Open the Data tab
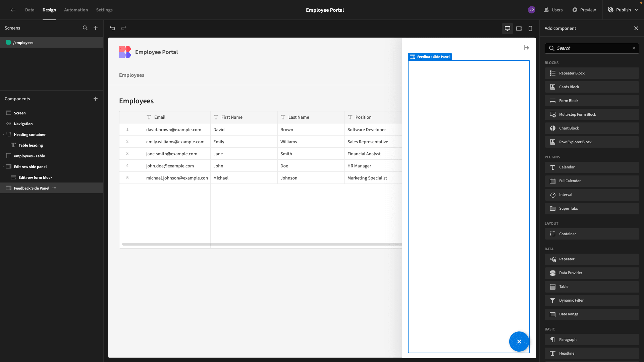 coord(30,10)
